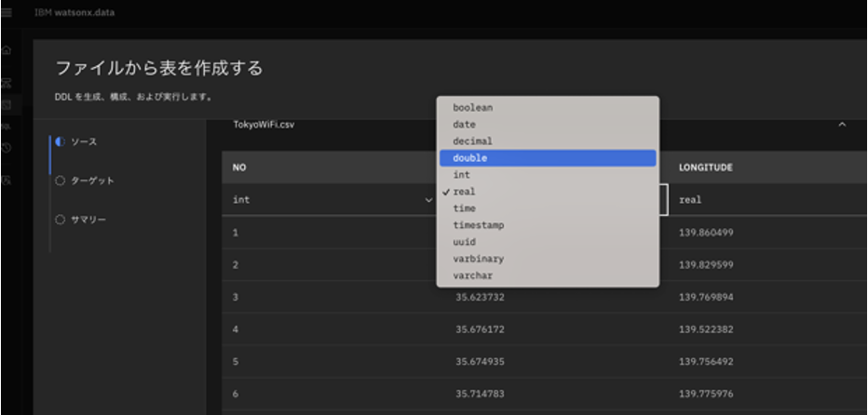Screen dimensions: 868x415
Task: Click NO cell with value 1
Action: (x=236, y=233)
